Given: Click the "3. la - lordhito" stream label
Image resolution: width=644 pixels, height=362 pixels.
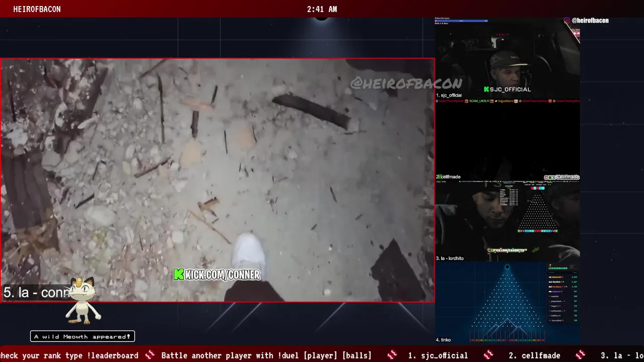Looking at the screenshot, I should tap(450, 258).
